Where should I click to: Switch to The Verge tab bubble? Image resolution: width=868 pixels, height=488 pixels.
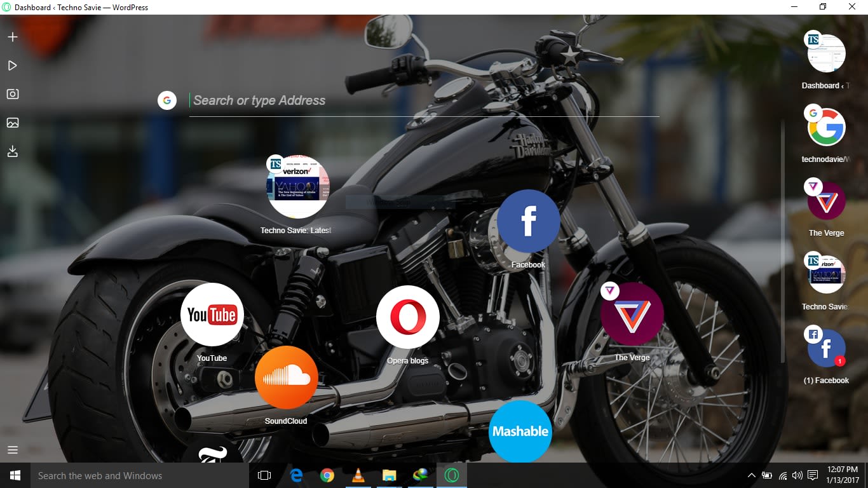826,201
